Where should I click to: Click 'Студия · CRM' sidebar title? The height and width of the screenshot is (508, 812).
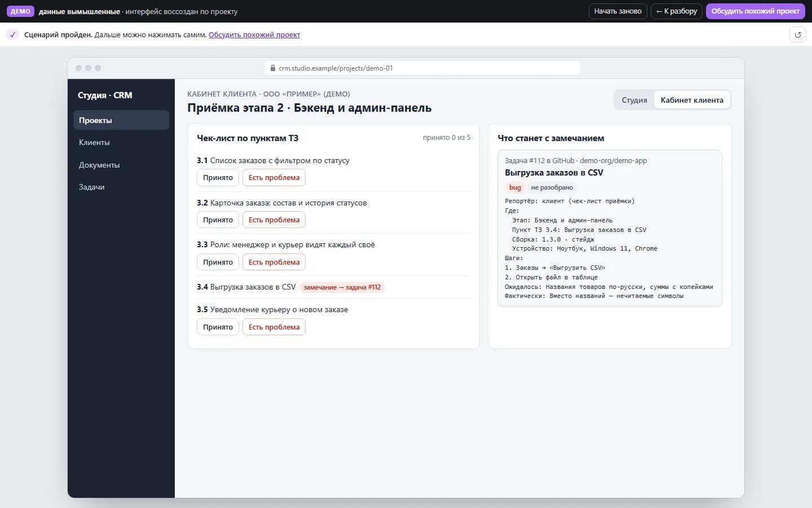click(x=105, y=95)
